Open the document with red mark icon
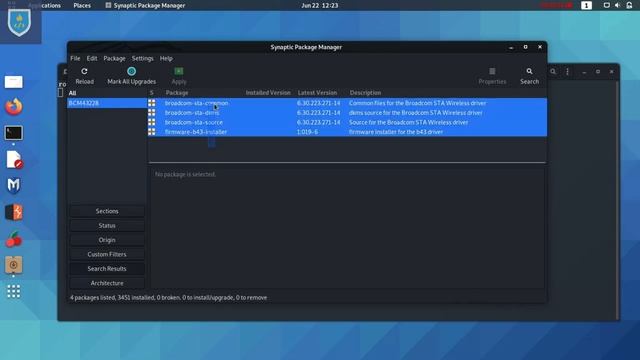The width and height of the screenshot is (640, 360). tap(14, 160)
